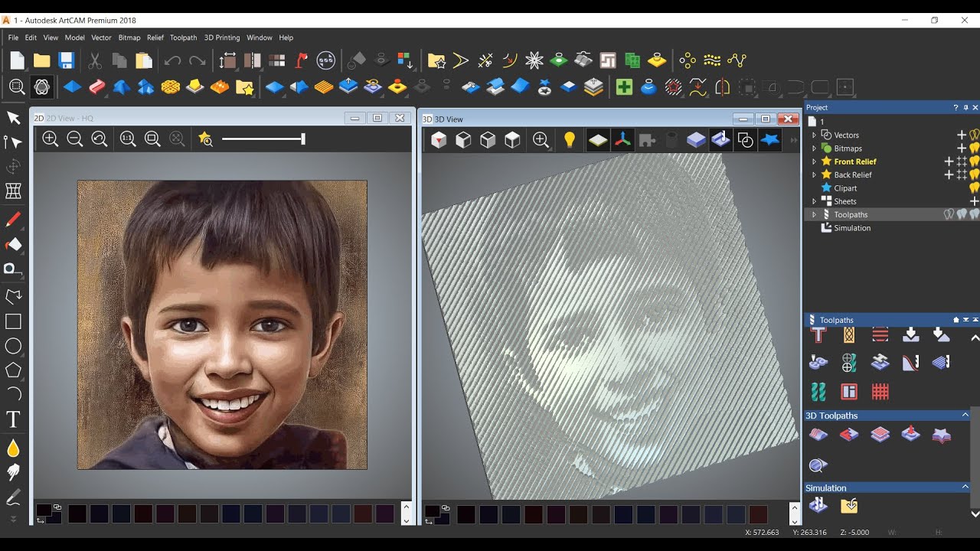Zoom out on the 2D View
980x551 pixels.
pyautogui.click(x=75, y=139)
